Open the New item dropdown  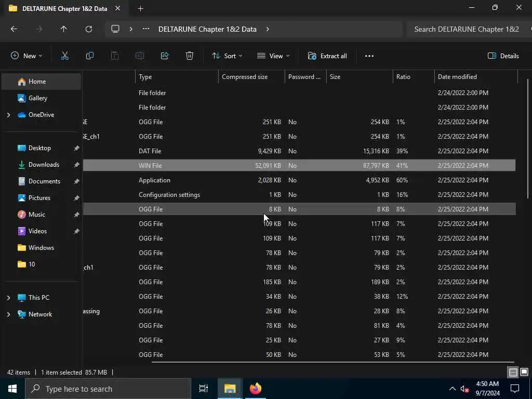(x=26, y=56)
